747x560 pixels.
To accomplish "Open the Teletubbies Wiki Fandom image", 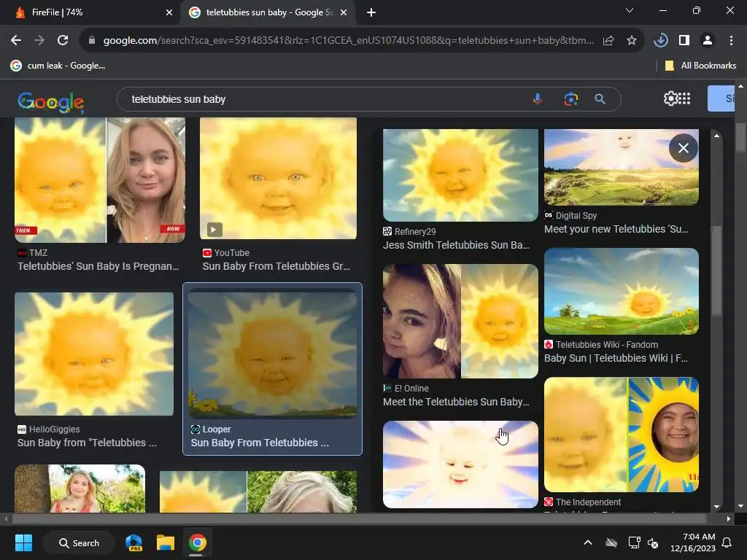I will pos(622,292).
